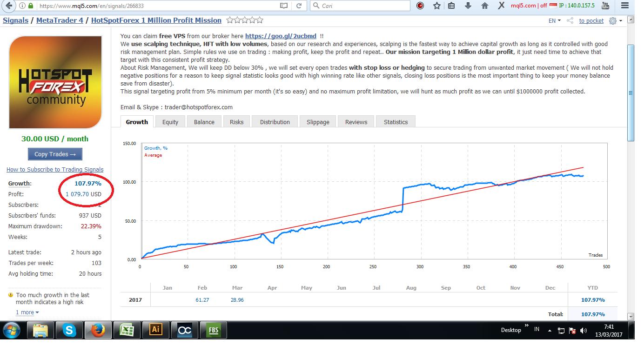Reload the page with refresh icon
The height and width of the screenshot is (358, 644).
[x=299, y=6]
